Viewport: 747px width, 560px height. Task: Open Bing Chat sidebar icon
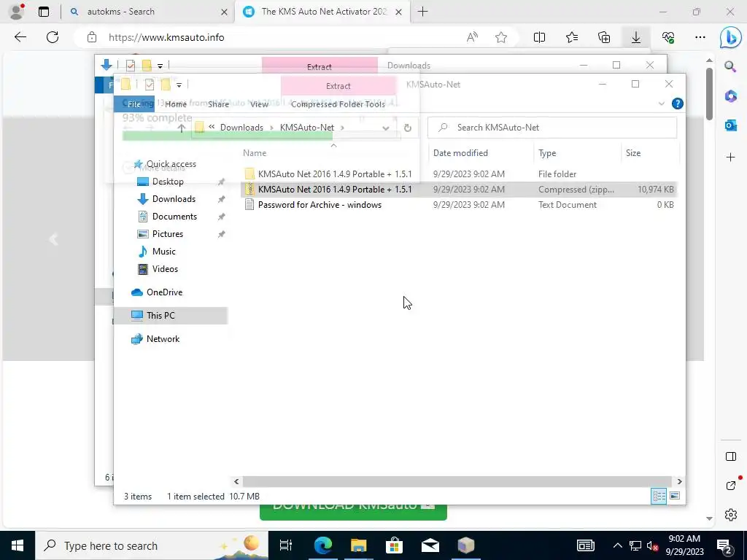point(730,38)
